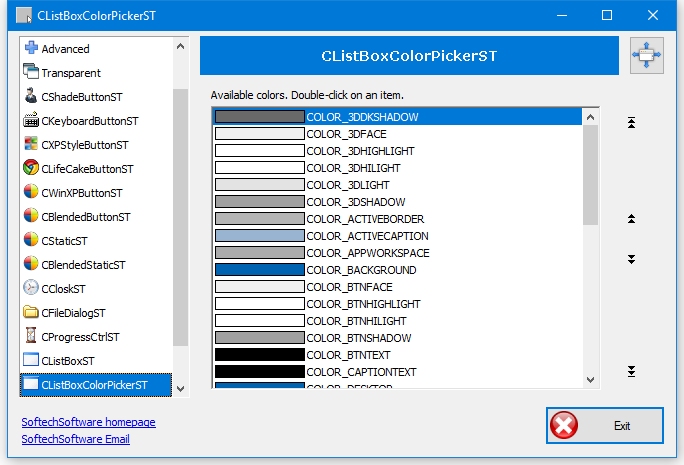The width and height of the screenshot is (684, 465).
Task: Move the item up one position
Action: pyautogui.click(x=631, y=219)
